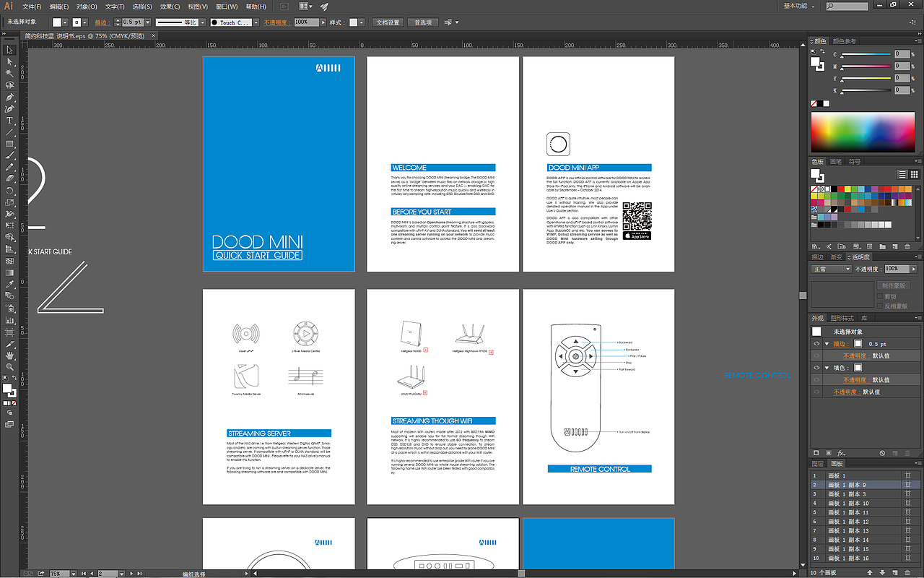924x578 pixels.
Task: Select the Direct Selection tool
Action: pyautogui.click(x=9, y=61)
